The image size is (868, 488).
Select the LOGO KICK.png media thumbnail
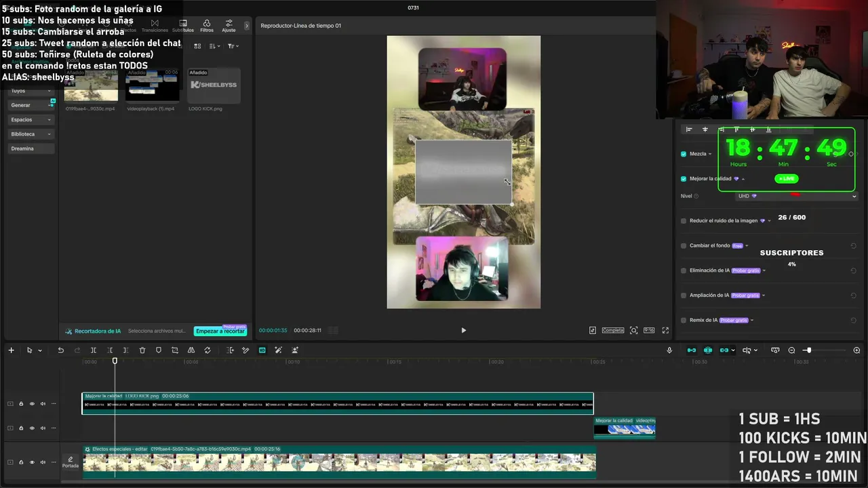(x=214, y=85)
